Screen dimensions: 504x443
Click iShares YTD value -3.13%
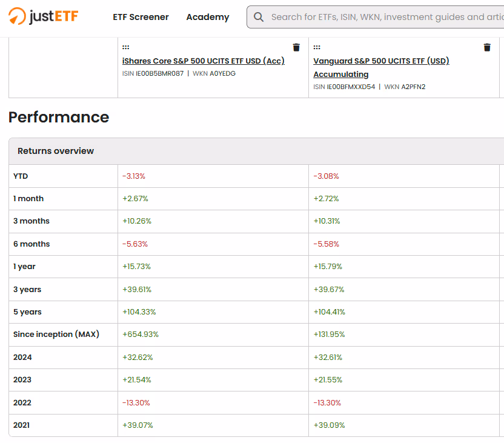(x=134, y=176)
